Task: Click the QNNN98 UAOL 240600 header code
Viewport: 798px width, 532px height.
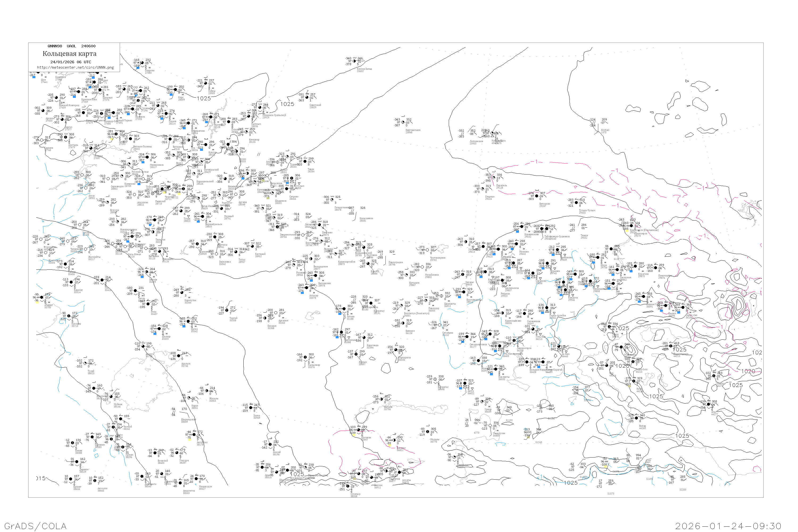Action: pos(72,46)
